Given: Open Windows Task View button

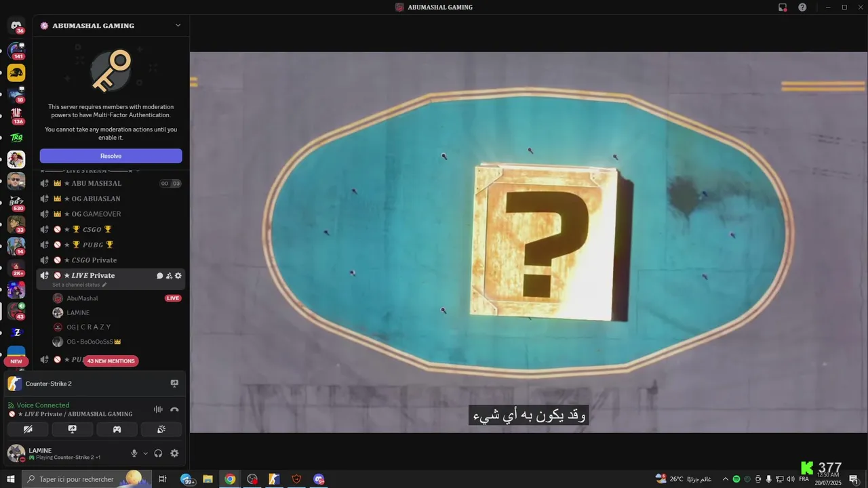Looking at the screenshot, I should 163,479.
